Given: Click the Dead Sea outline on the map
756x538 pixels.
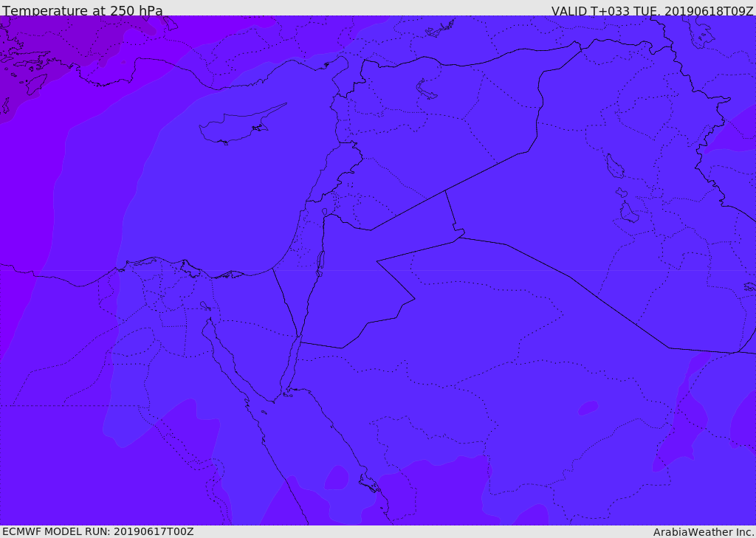Looking at the screenshot, I should tap(320, 263).
